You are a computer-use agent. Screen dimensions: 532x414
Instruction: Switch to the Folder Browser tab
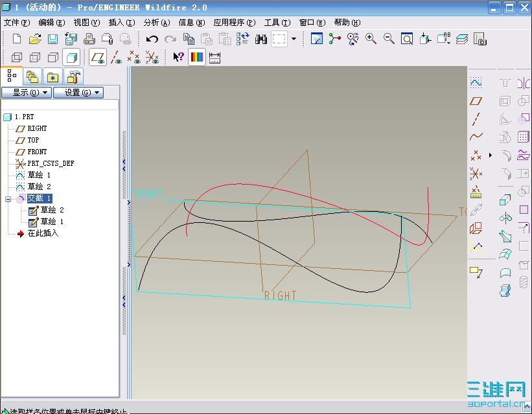click(32, 77)
